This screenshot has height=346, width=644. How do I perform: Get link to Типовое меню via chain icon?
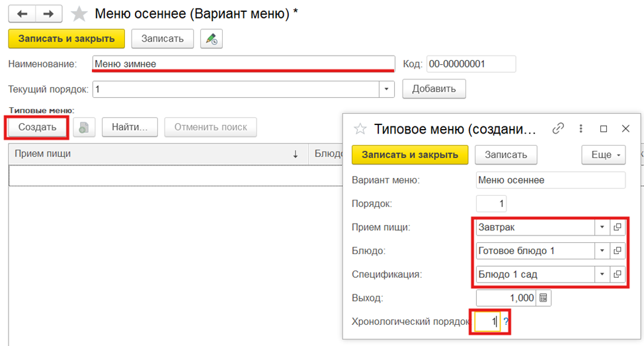click(558, 128)
